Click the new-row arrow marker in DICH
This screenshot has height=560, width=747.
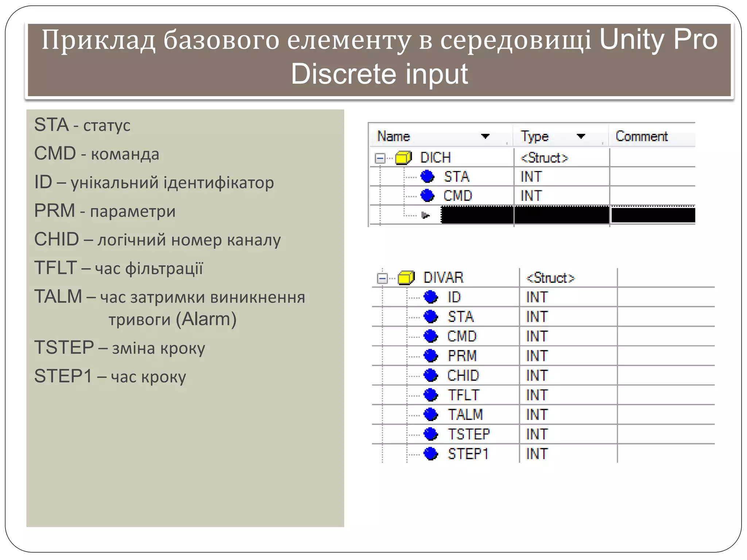pos(425,215)
